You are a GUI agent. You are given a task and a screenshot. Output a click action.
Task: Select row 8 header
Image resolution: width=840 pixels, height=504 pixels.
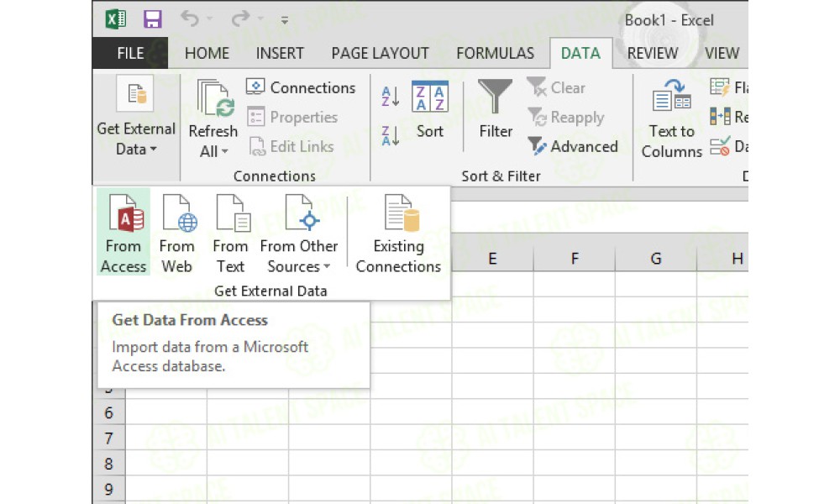[109, 463]
